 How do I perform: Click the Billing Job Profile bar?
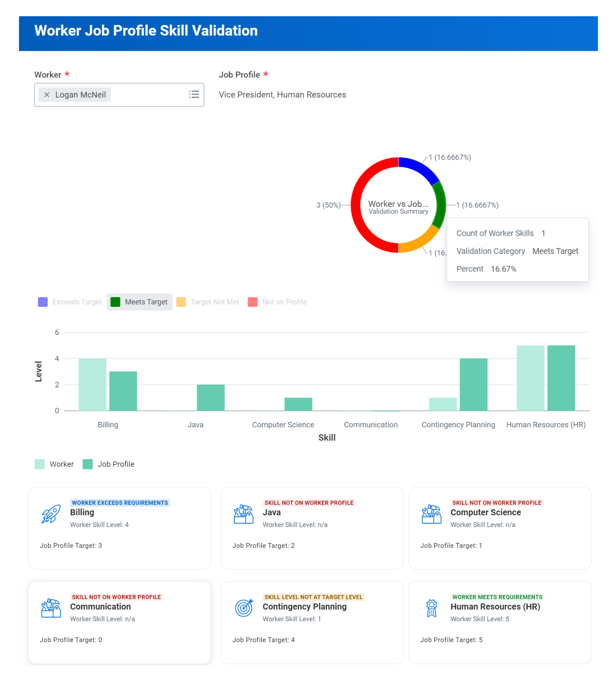(x=123, y=391)
